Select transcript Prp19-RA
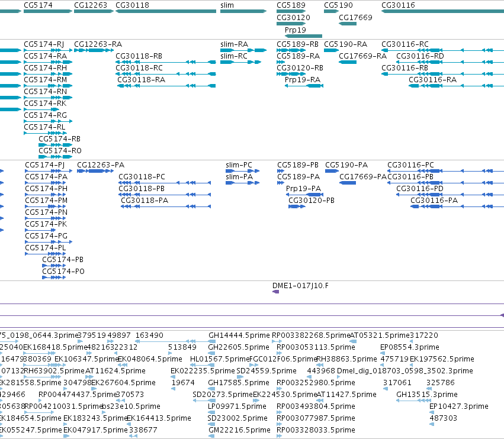The image size is (504, 439). click(303, 80)
